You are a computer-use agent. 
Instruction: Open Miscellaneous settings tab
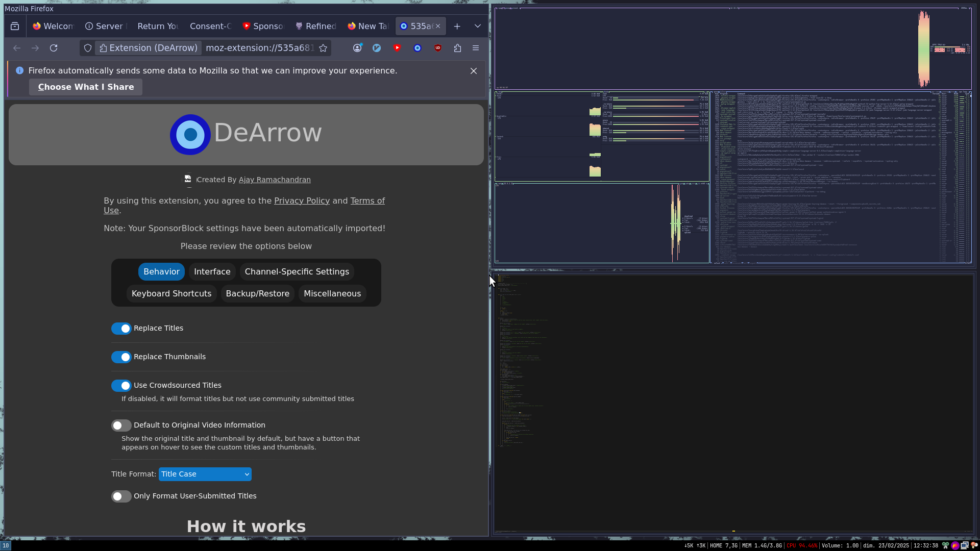coord(332,294)
